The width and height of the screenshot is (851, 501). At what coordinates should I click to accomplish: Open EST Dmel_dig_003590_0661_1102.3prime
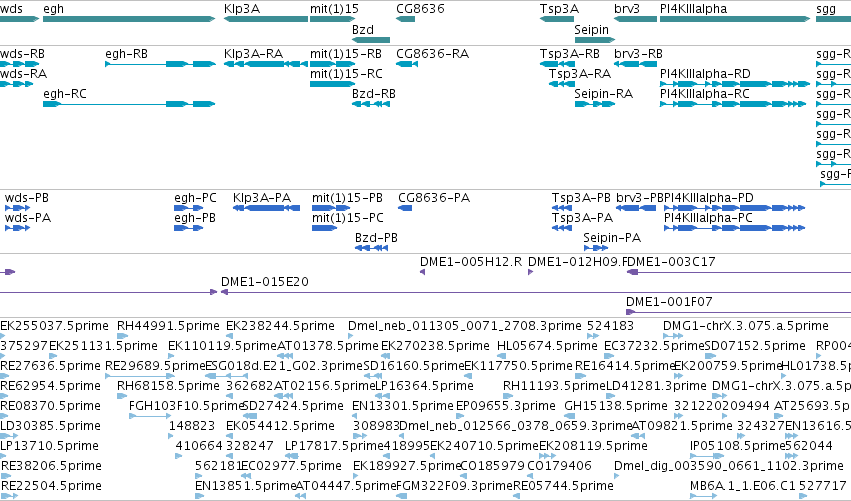[728, 466]
